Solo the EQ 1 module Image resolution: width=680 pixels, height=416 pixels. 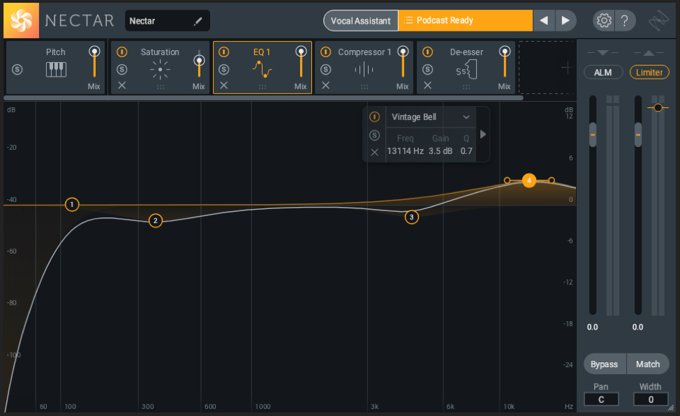pyautogui.click(x=224, y=69)
